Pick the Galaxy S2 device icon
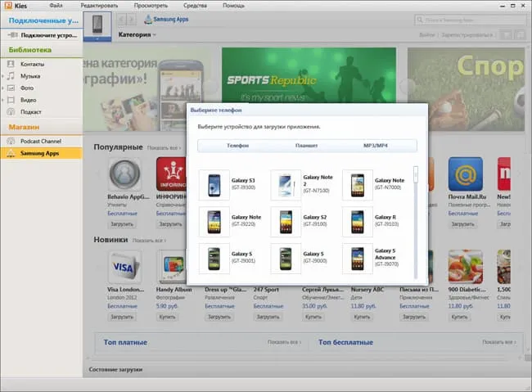 pos(286,222)
